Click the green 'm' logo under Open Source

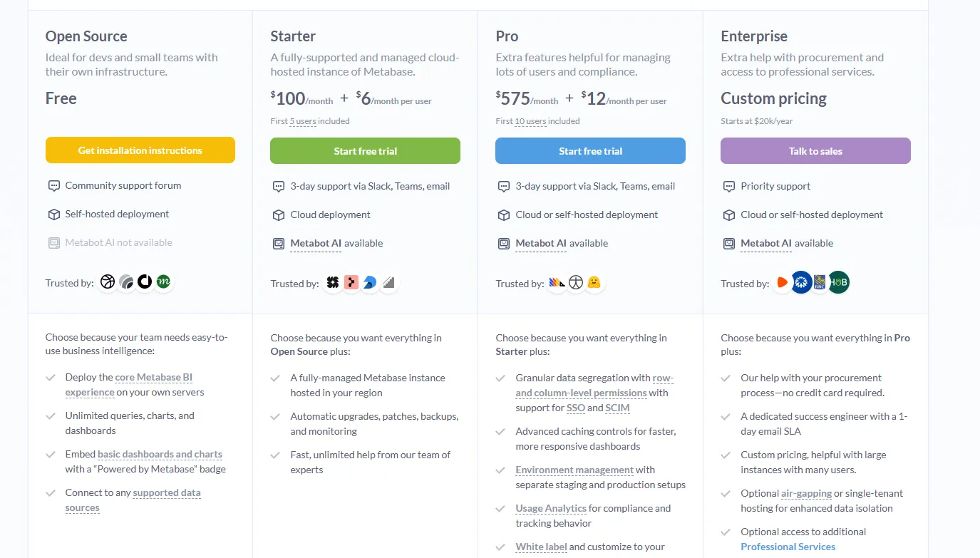tap(163, 282)
